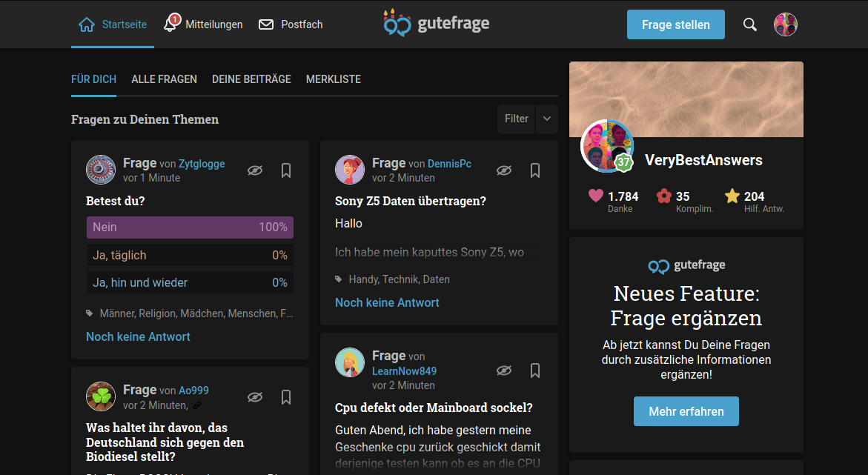Click the VeryBestAnswers username
The width and height of the screenshot is (868, 475).
(x=703, y=160)
